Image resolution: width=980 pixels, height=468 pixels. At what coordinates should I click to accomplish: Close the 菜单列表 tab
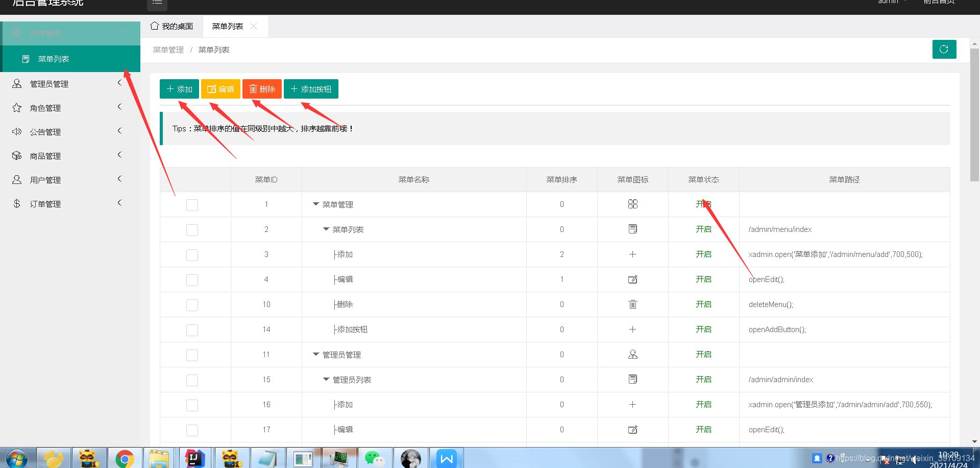pos(254,26)
